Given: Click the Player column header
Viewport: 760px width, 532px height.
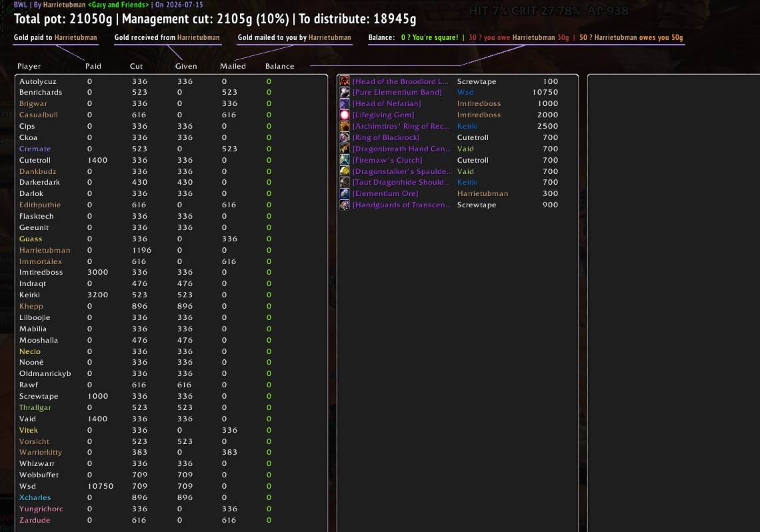Looking at the screenshot, I should point(29,66).
